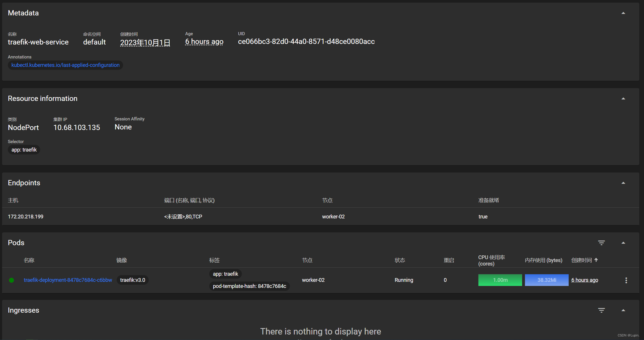Viewport: 644px width, 340px height.
Task: Click the 6 hours ago Age value
Action: click(204, 42)
